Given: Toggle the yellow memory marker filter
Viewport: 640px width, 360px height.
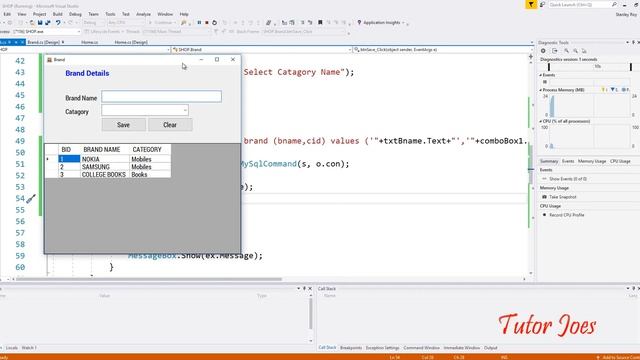Looking at the screenshot, I should [604, 90].
